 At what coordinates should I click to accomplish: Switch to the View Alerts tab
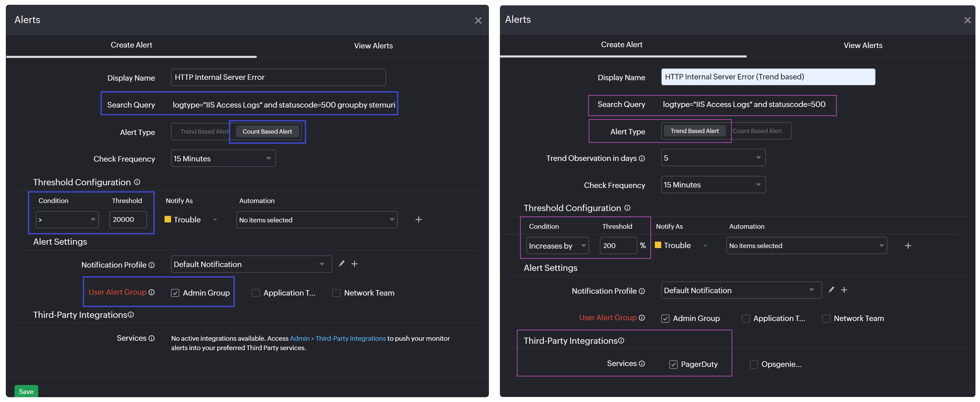pos(373,46)
